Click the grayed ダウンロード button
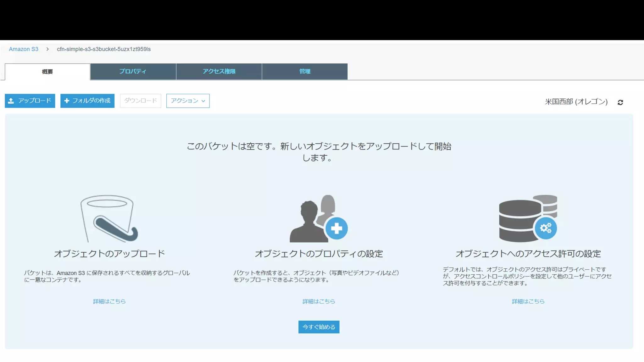This screenshot has width=644, height=362. [140, 101]
